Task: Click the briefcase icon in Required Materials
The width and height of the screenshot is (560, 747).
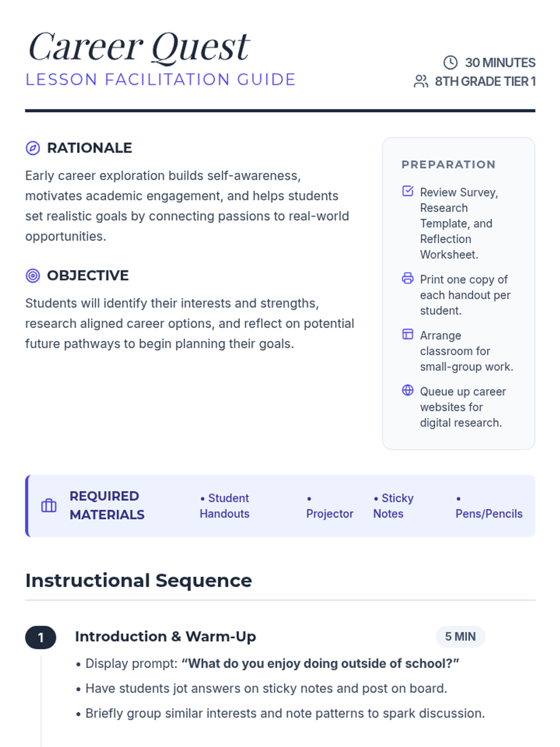Action: click(49, 506)
